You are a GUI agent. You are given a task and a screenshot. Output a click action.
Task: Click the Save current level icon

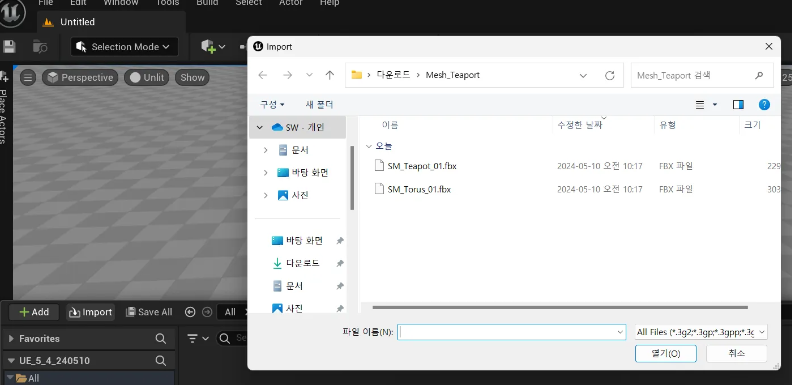(9, 47)
